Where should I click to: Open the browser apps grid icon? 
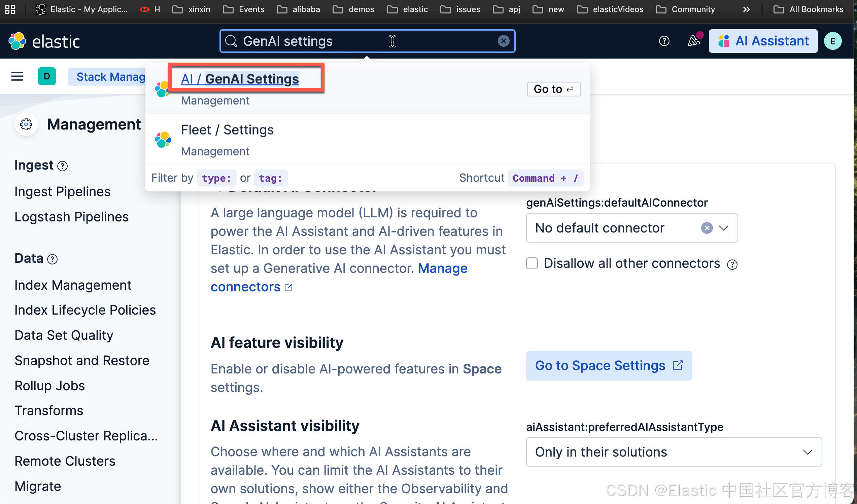click(10, 9)
